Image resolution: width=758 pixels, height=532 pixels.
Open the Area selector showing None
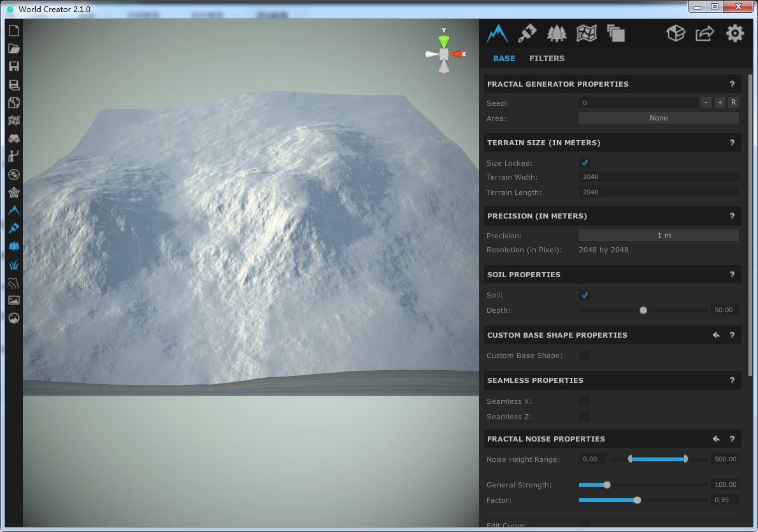658,118
